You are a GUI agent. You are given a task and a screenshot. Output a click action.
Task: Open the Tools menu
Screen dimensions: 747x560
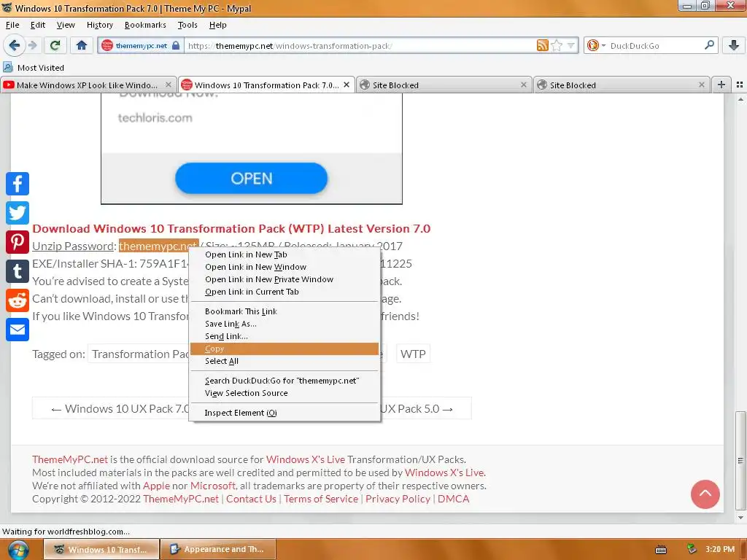[187, 25]
